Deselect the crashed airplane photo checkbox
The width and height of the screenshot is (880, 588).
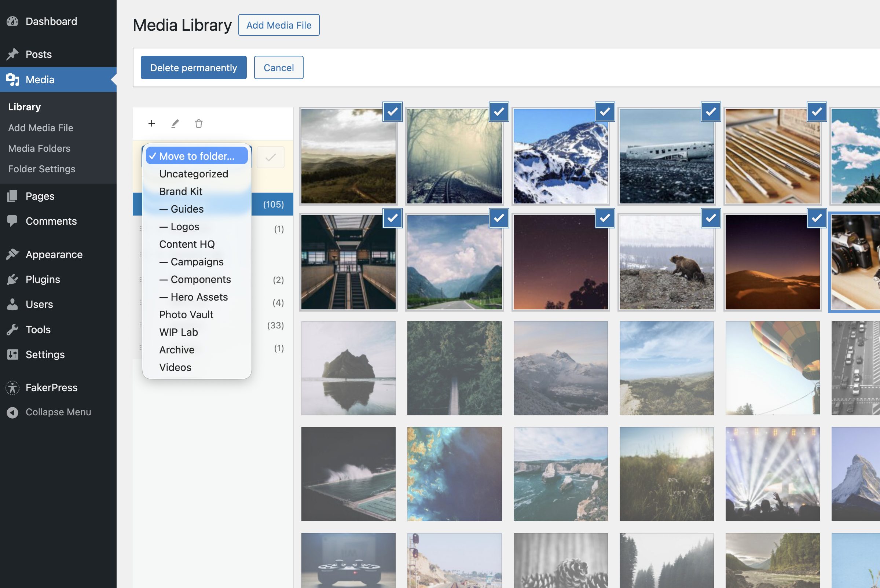711,112
